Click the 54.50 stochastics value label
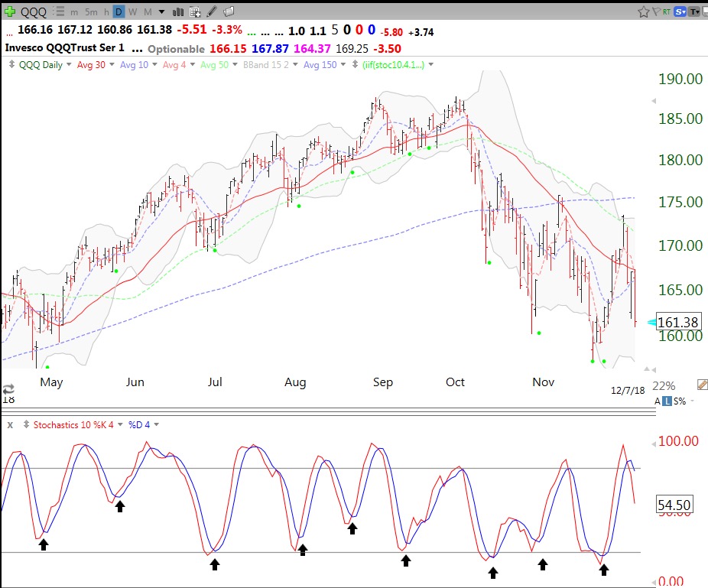Viewport: 708px width, 588px height. pyautogui.click(x=674, y=505)
